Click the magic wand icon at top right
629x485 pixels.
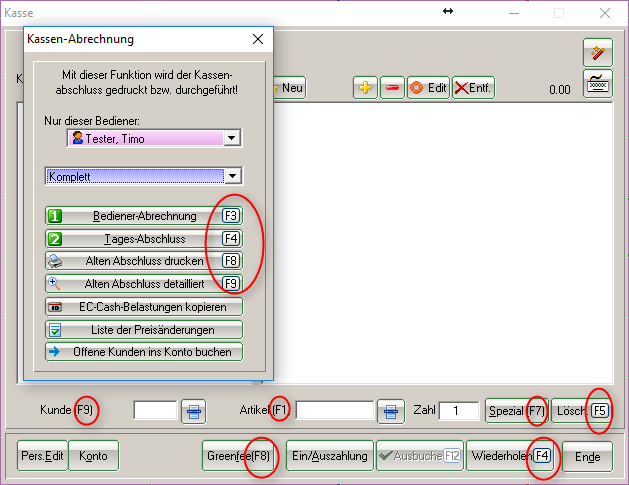point(597,53)
